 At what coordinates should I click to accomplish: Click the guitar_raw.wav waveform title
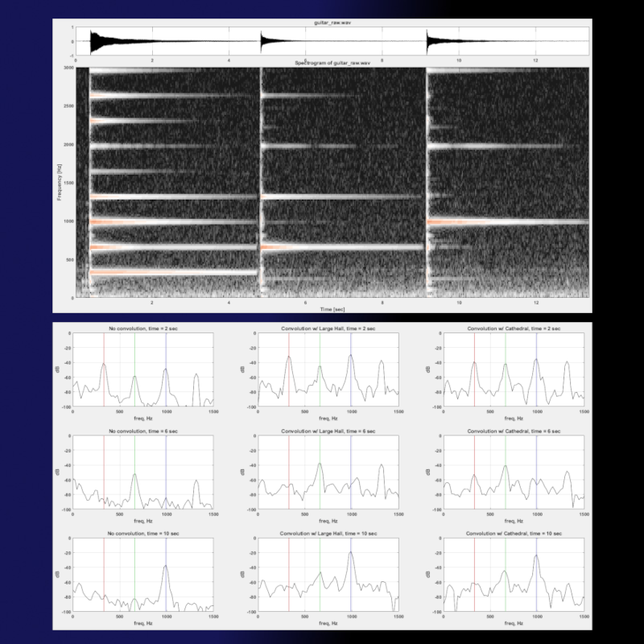tap(332, 23)
